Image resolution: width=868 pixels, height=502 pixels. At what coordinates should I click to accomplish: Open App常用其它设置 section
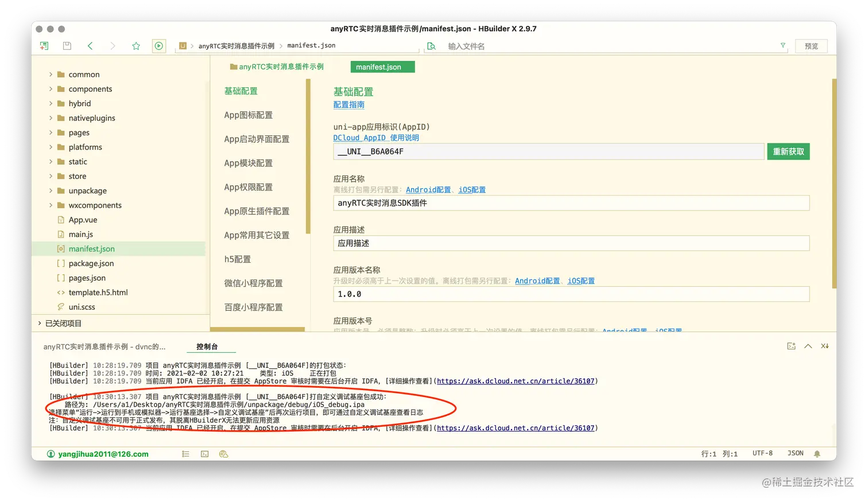[257, 236]
